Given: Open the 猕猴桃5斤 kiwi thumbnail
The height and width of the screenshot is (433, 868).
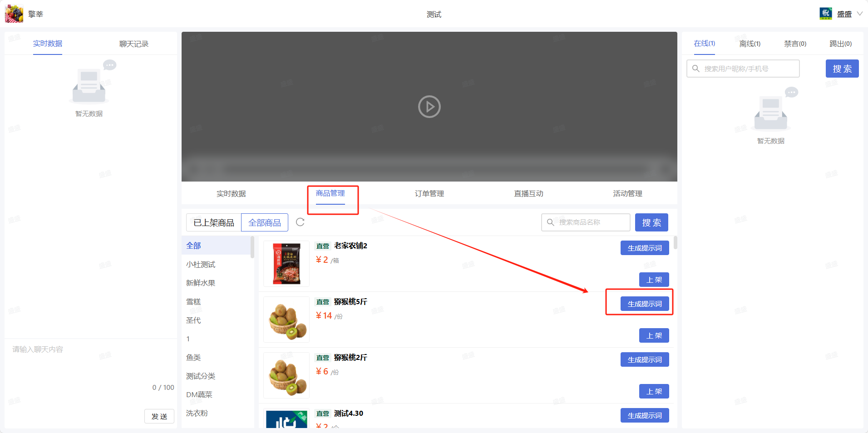Looking at the screenshot, I should pos(286,320).
